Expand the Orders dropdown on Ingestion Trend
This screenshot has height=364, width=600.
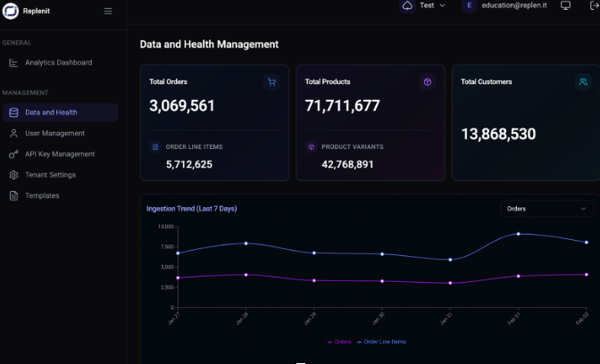point(546,209)
